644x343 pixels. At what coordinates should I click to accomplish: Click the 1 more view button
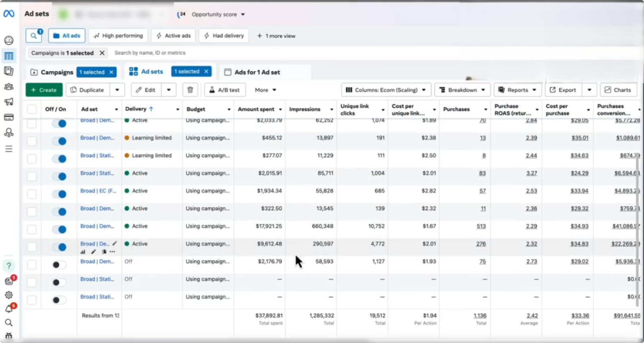tap(276, 36)
